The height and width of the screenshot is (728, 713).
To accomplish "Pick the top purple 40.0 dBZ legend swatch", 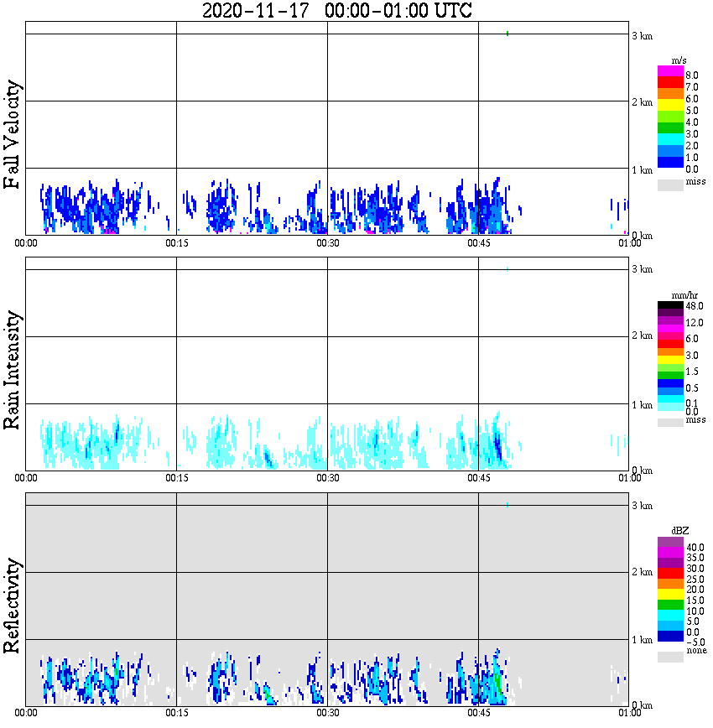I will point(670,543).
